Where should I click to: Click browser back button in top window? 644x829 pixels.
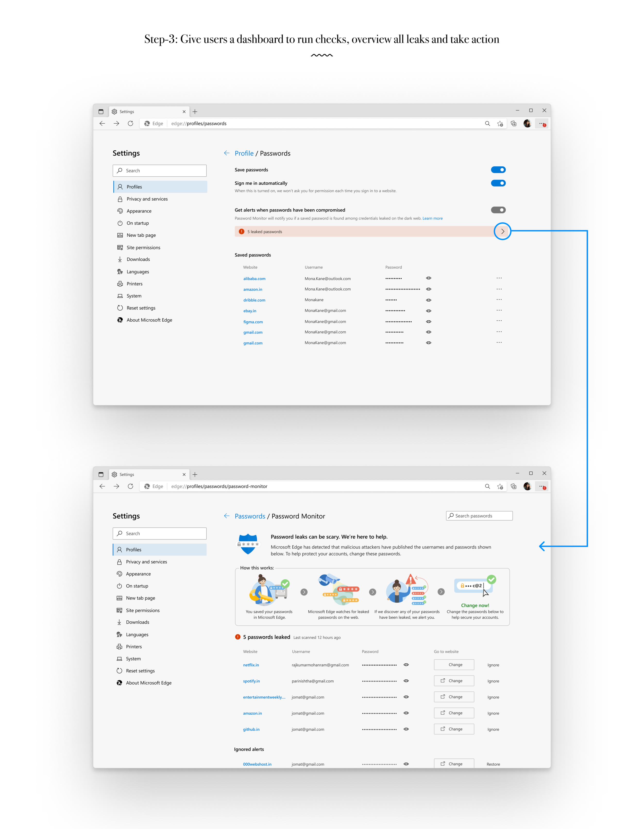coord(102,123)
